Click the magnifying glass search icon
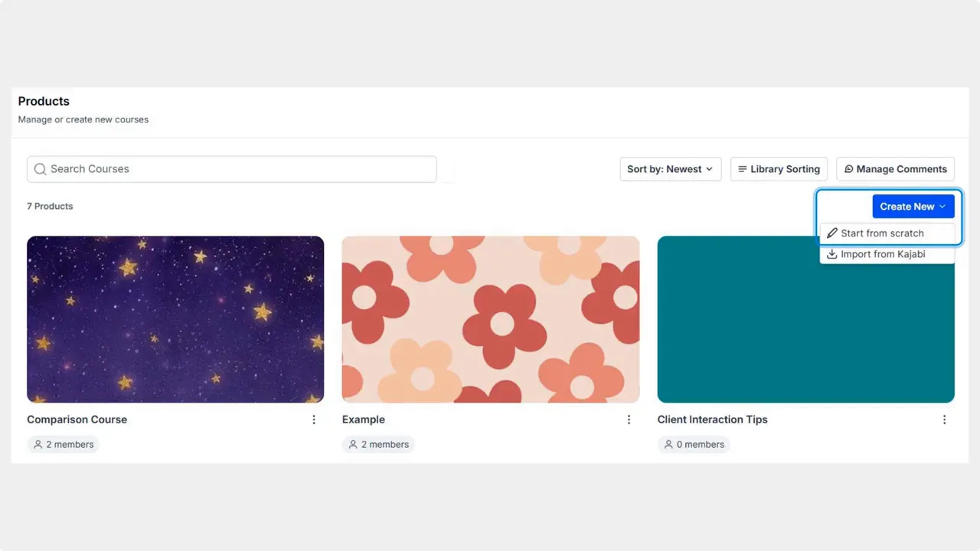Image resolution: width=980 pixels, height=551 pixels. pyautogui.click(x=40, y=169)
